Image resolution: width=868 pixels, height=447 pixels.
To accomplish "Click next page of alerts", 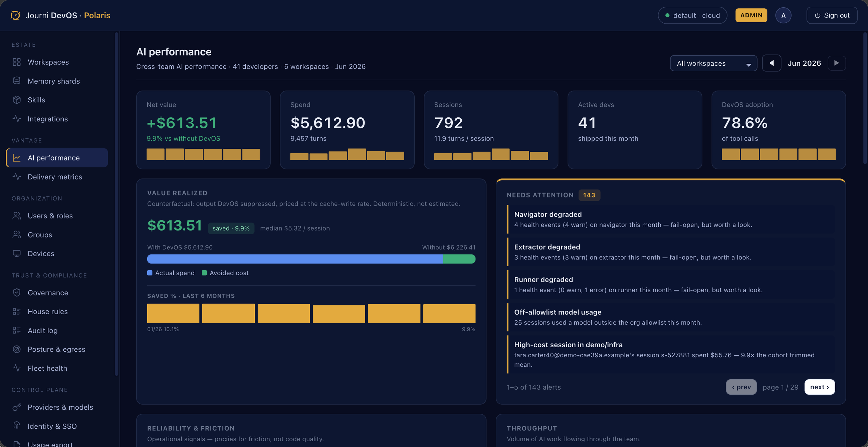I will coord(820,387).
